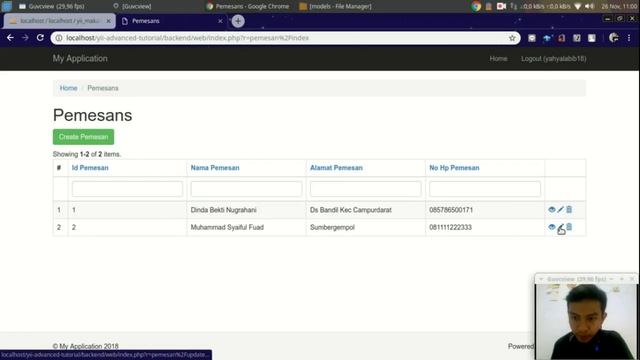640x360 pixels.
Task: Open the models File Manager taskbar item
Action: point(336,6)
